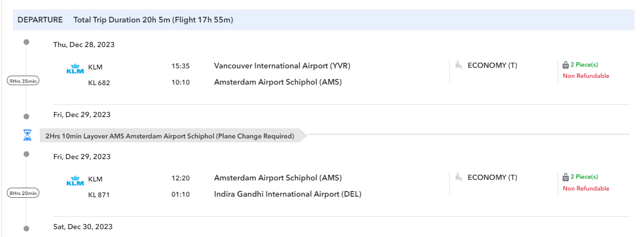
Task: Click the KLM logo for flight KL 871
Action: point(75,180)
